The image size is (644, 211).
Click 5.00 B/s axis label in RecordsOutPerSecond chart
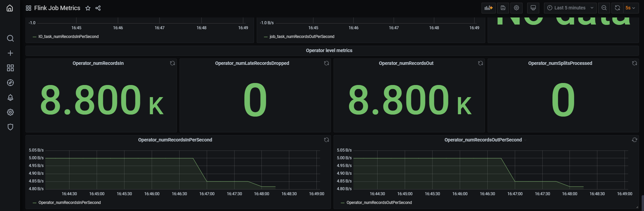point(344,158)
